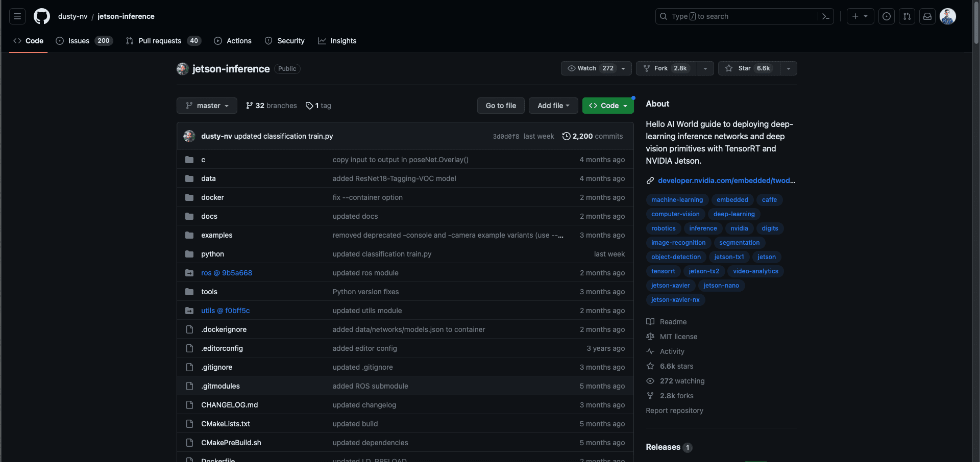Open commit message 'updated changelog'
980x462 pixels.
364,405
